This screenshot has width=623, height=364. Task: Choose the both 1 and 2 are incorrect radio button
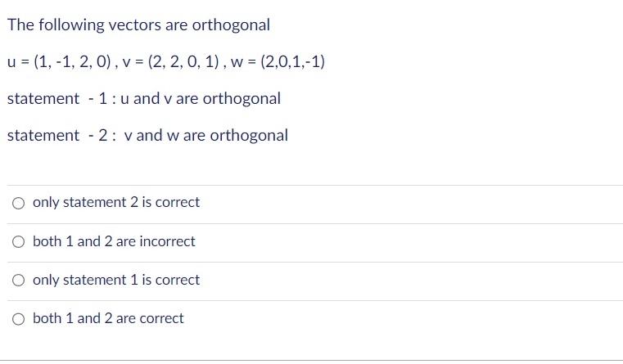[x=18, y=241]
